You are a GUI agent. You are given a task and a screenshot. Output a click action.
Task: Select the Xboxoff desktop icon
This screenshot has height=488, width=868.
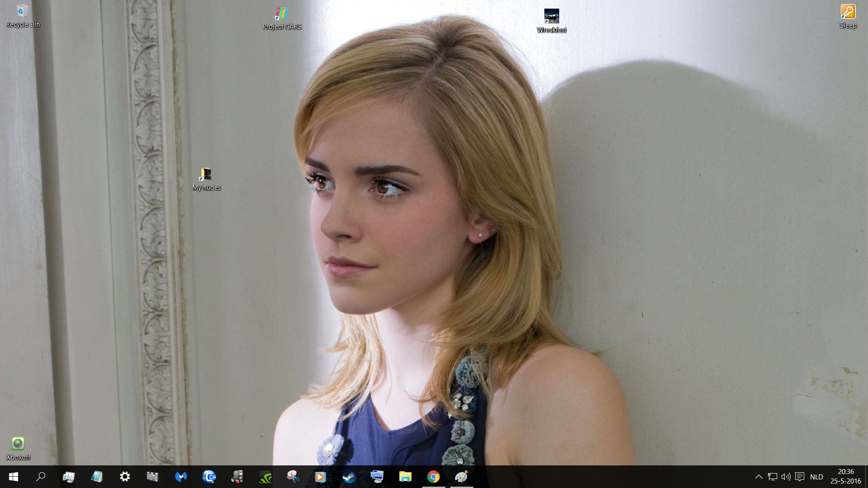(x=18, y=449)
